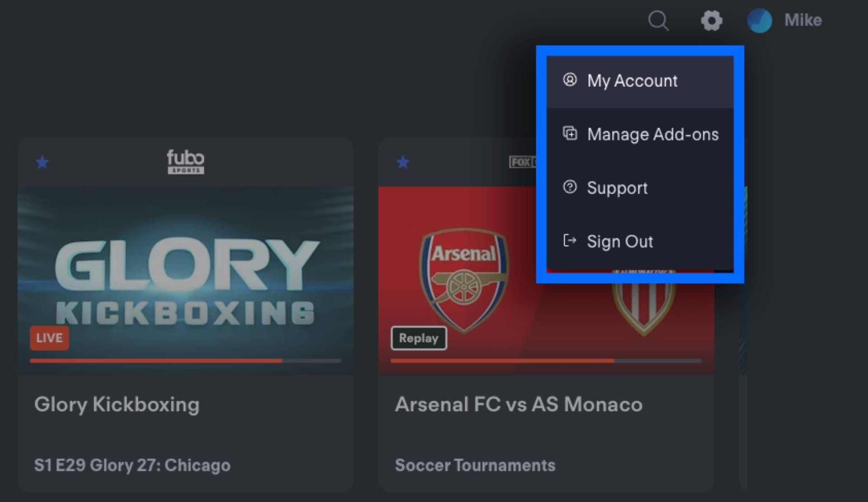Viewport: 868px width, 502px height.
Task: Click Mike's profile avatar
Action: pyautogui.click(x=759, y=21)
